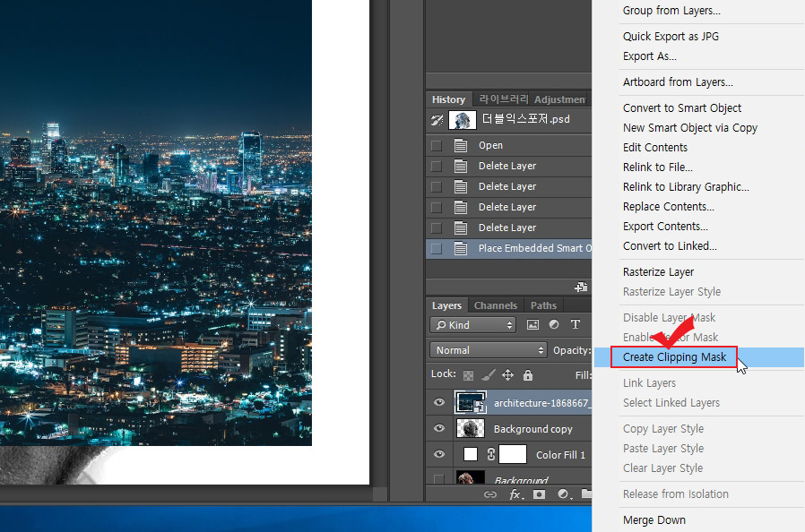Show the hidden Background layer

click(439, 478)
